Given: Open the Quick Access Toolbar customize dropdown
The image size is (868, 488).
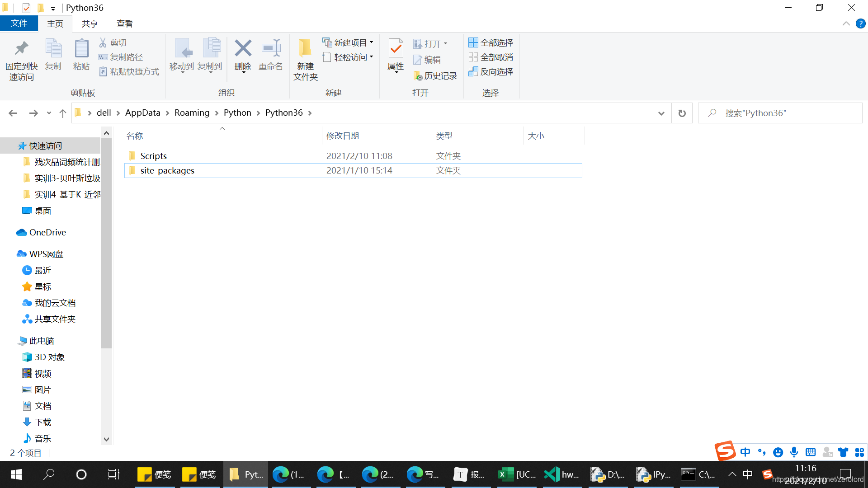Looking at the screenshot, I should (53, 8).
